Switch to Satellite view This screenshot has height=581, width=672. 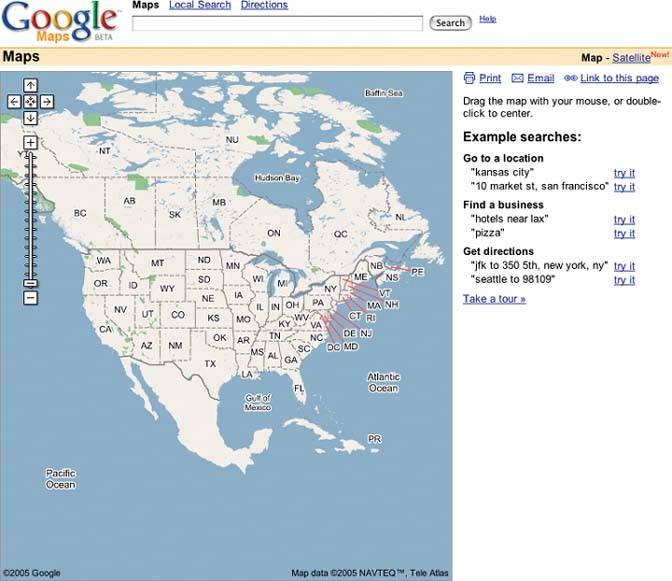(x=630, y=59)
